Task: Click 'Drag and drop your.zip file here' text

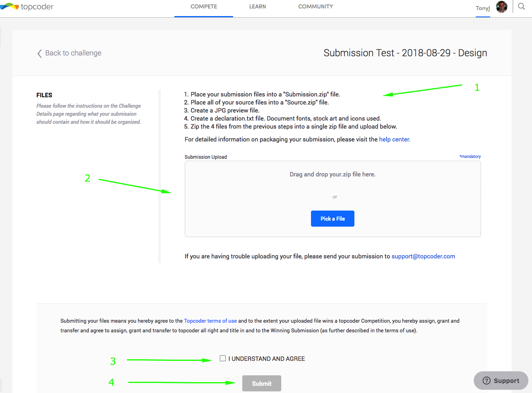Action: pos(333,174)
